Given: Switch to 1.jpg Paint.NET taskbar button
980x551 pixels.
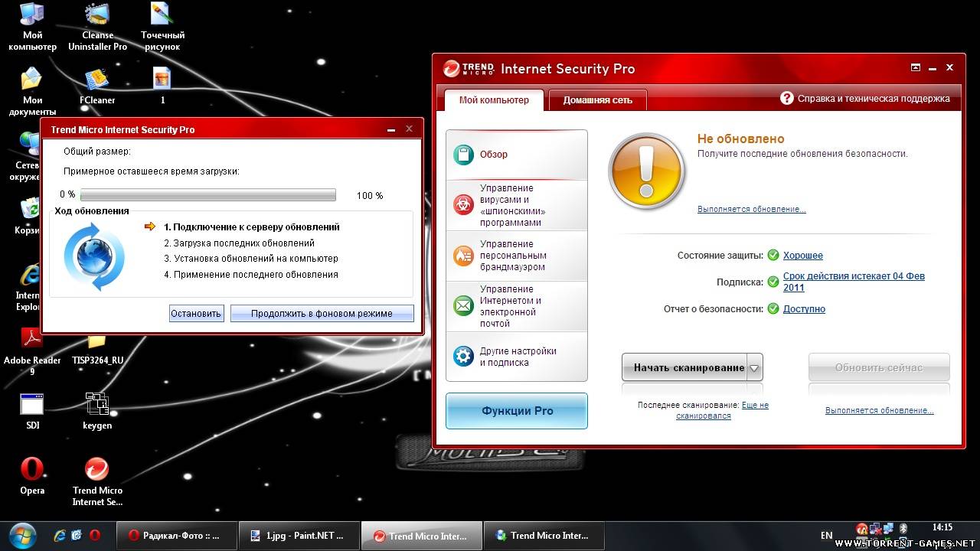Looking at the screenshot, I should (299, 536).
